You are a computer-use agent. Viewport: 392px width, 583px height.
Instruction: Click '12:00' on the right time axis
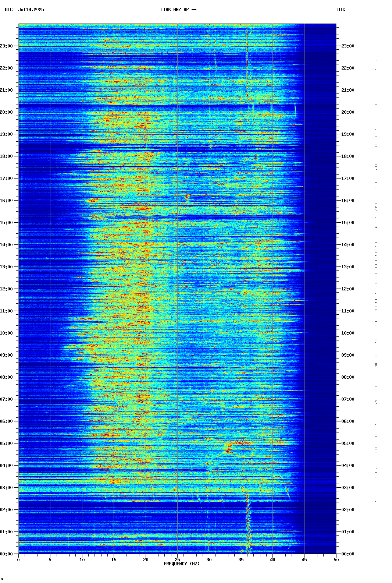348,289
